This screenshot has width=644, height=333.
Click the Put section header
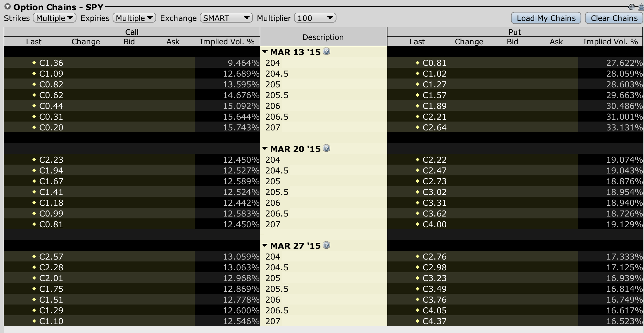(515, 32)
